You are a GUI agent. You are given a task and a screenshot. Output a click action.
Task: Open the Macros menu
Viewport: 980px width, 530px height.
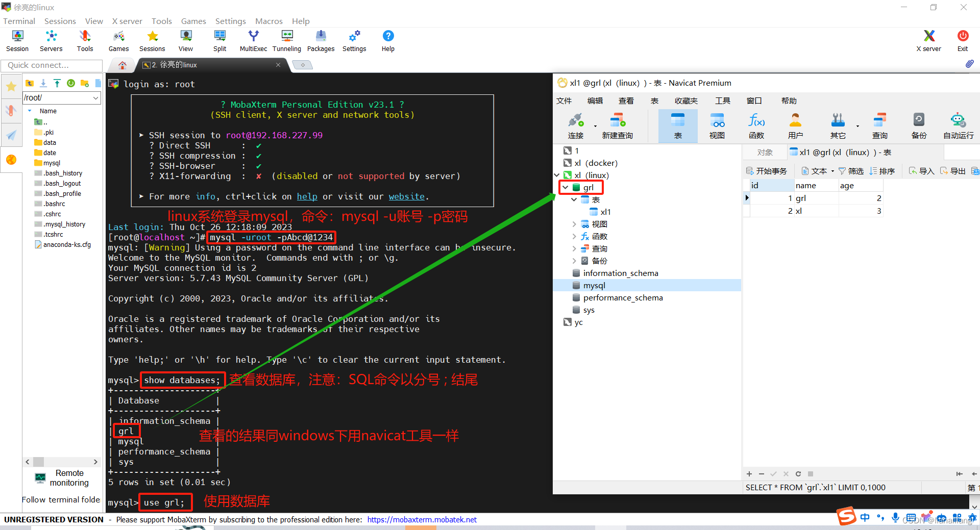[x=269, y=21]
